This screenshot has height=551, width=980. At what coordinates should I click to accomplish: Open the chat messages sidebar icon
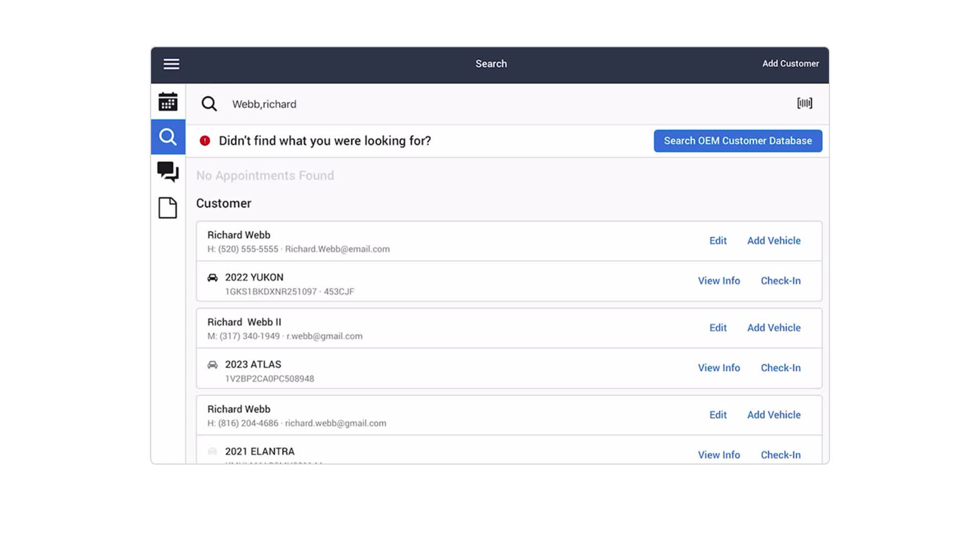[x=168, y=171]
